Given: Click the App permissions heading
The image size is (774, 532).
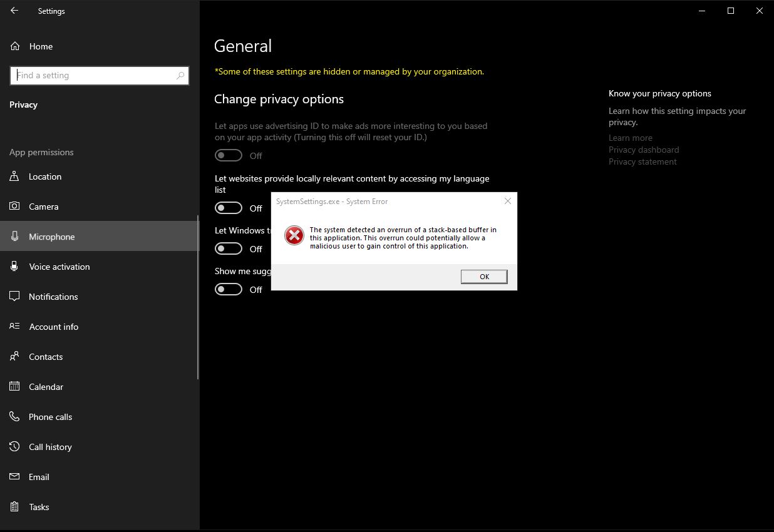Looking at the screenshot, I should pos(41,152).
